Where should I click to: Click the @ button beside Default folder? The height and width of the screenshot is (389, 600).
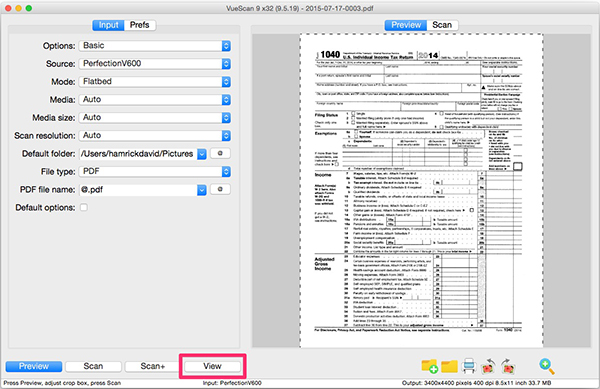point(220,153)
